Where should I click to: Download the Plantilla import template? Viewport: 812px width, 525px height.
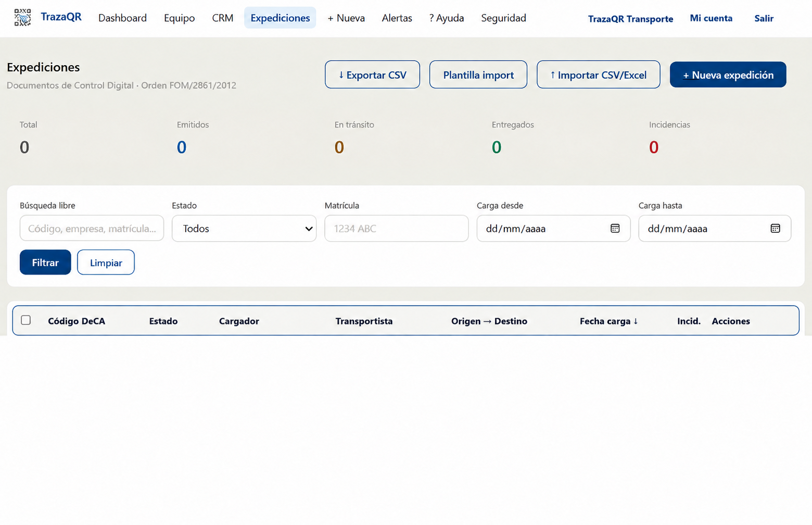478,74
